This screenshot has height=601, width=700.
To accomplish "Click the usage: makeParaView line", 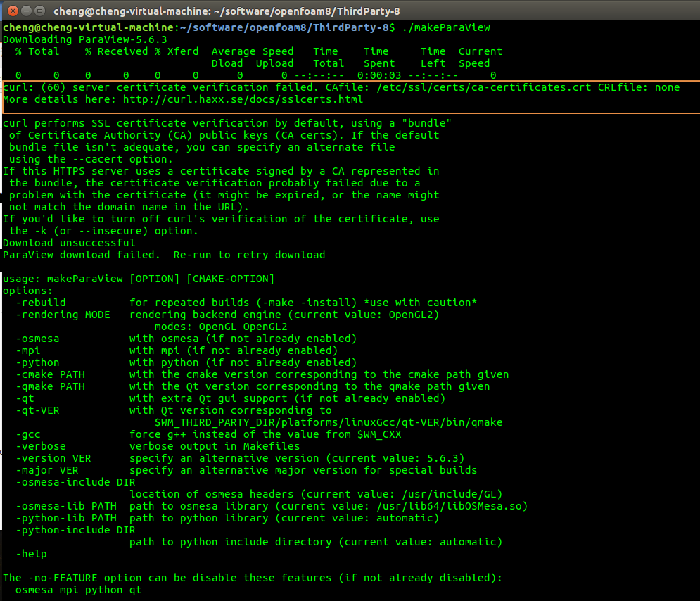I will point(139,279).
